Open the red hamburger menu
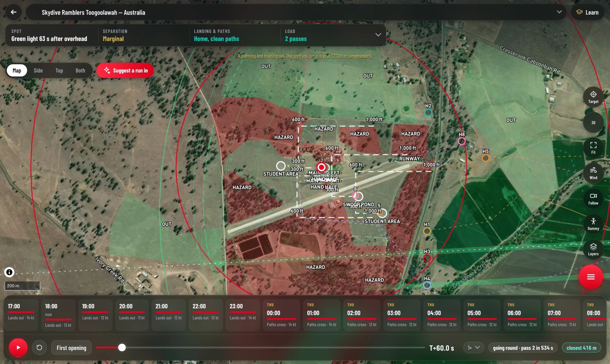The width and height of the screenshot is (610, 364). tap(591, 277)
